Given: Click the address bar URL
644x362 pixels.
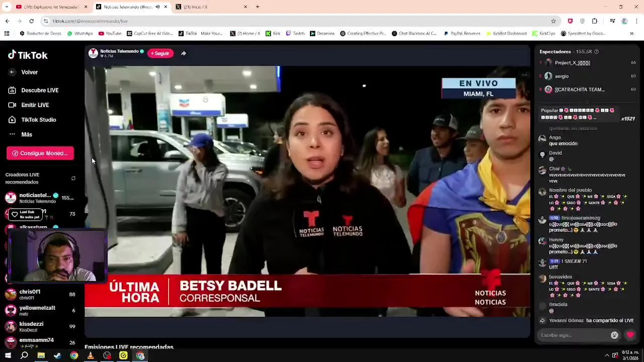Looking at the screenshot, I should [x=90, y=21].
